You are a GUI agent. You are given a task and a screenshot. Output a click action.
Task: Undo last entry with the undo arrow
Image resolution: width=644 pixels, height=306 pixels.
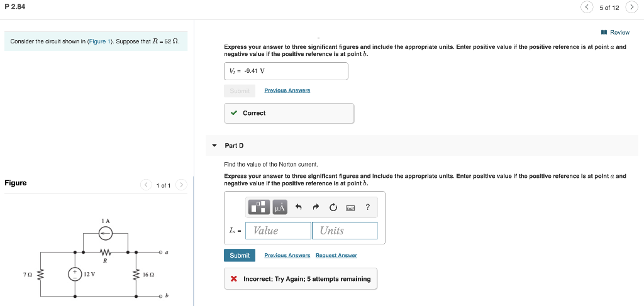point(299,207)
